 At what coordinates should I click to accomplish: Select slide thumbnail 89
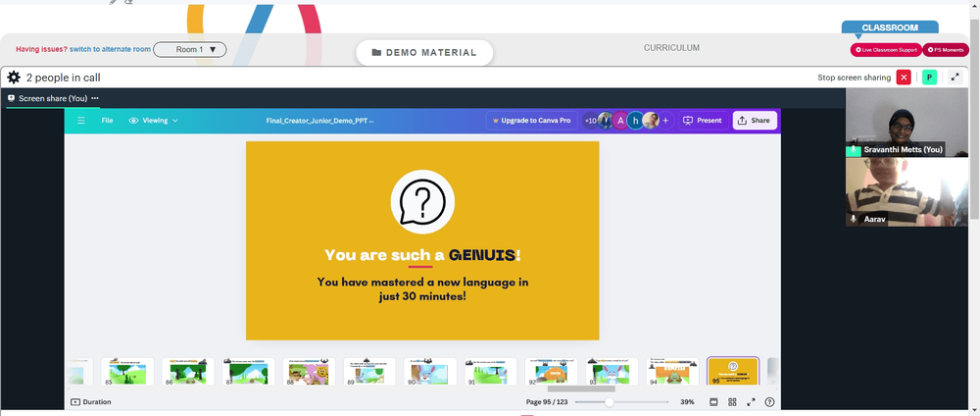pos(369,371)
